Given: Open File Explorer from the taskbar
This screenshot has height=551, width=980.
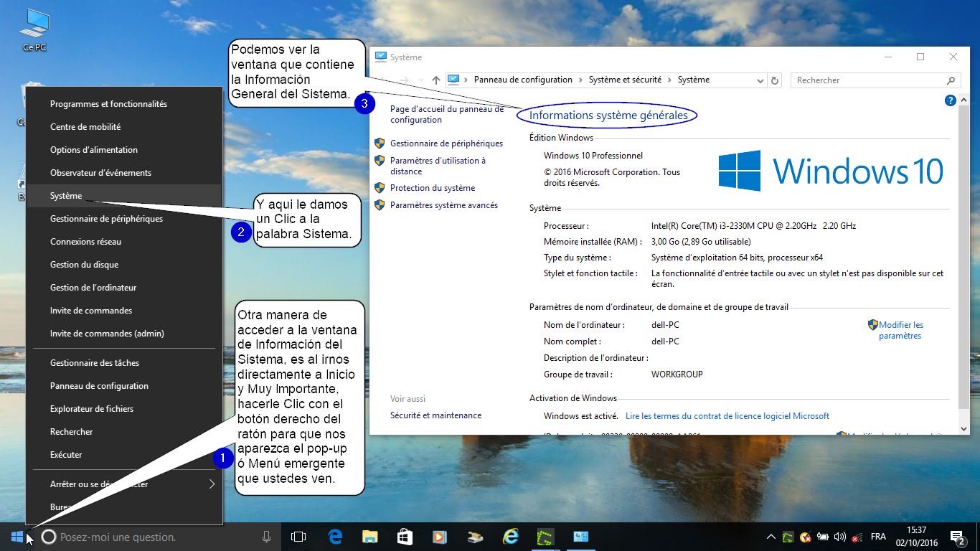Looking at the screenshot, I should pyautogui.click(x=369, y=537).
